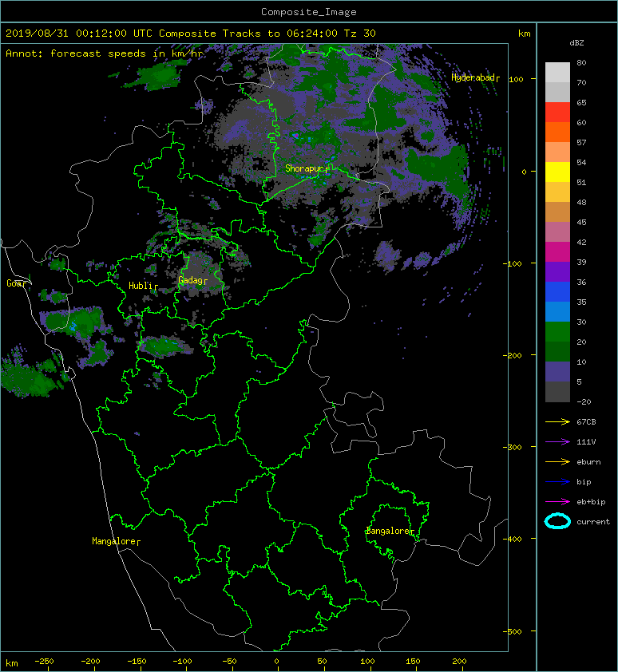This screenshot has height=672, width=618.
Task: Click the 67CB legend label
Action: coord(586,422)
